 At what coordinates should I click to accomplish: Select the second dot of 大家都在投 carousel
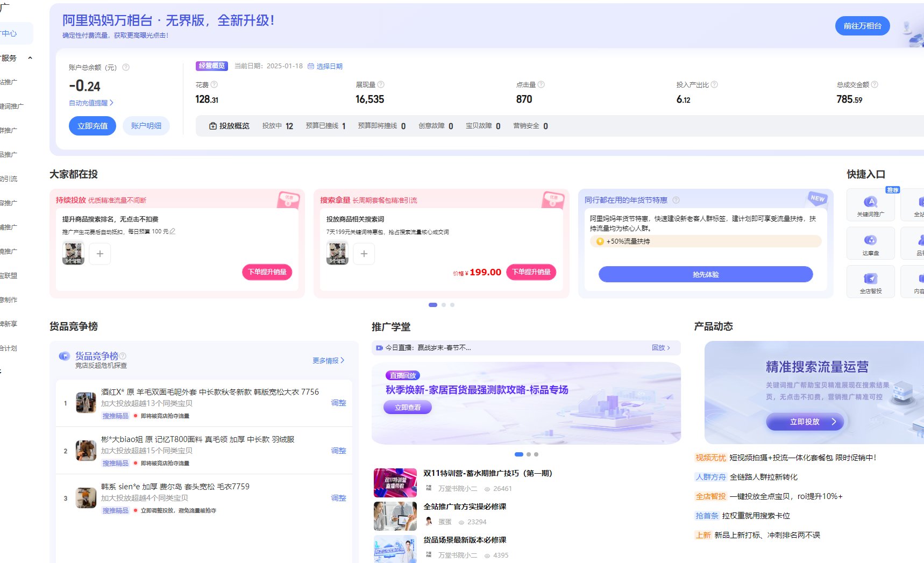[444, 305]
